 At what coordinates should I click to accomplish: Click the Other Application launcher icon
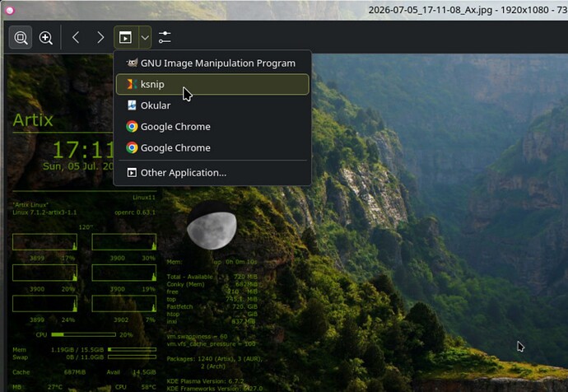pos(132,173)
